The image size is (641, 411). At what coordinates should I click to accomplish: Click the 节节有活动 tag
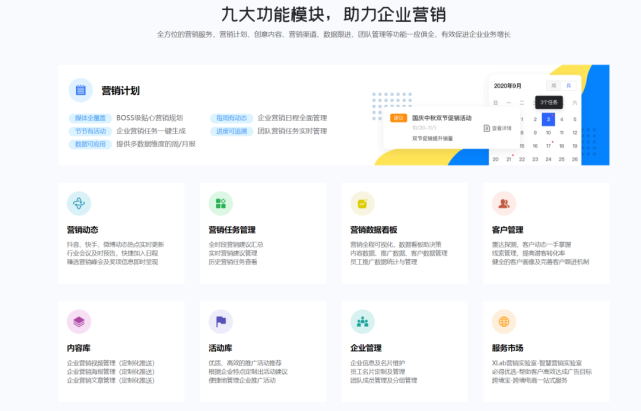point(90,131)
